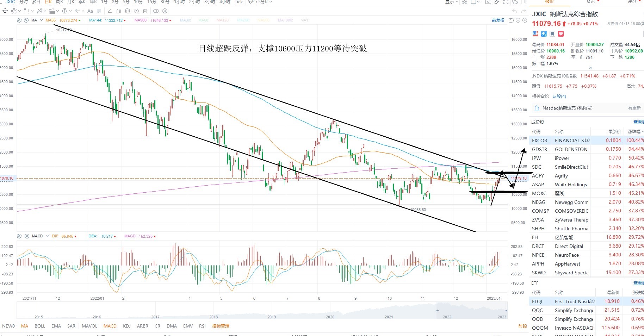Close the MACD indicator with its X icon

click(x=26, y=236)
